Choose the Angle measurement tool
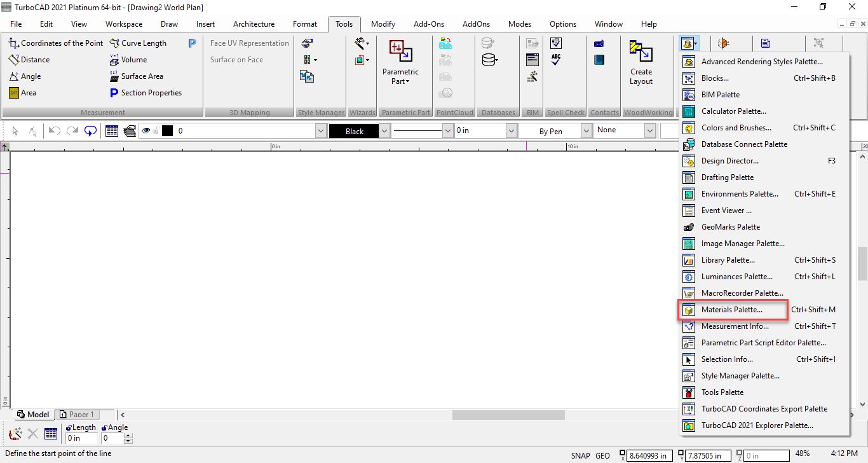 25,76
